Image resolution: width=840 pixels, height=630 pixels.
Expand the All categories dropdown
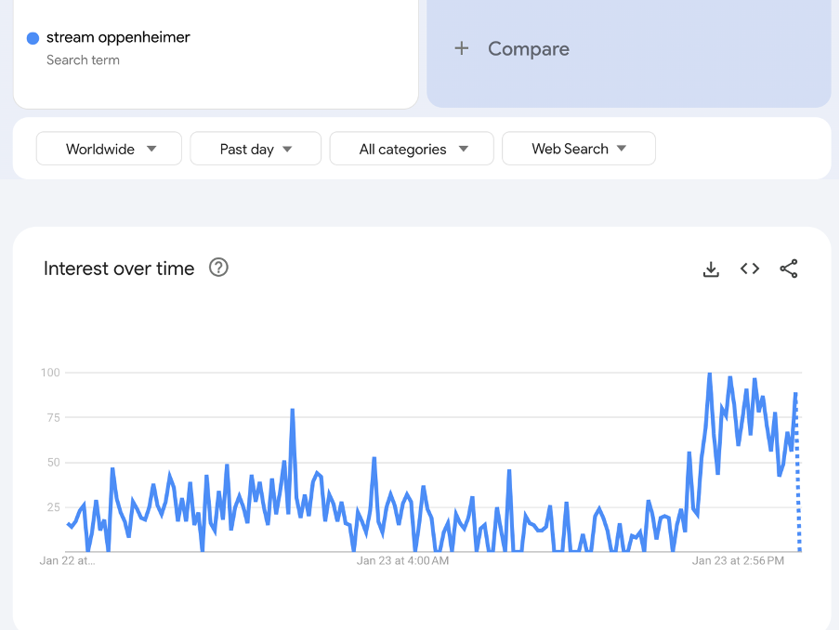(412, 149)
